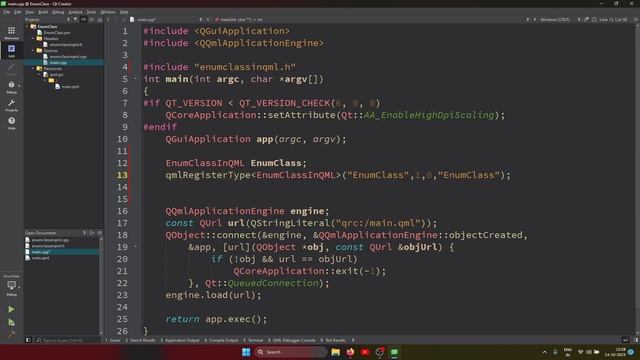This screenshot has width=640, height=360.
Task: Click the taskbar Search box
Action: pyautogui.click(x=290, y=352)
